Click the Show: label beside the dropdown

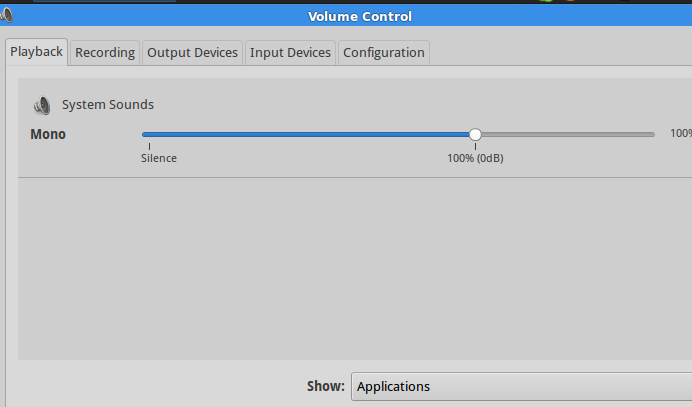click(x=326, y=386)
